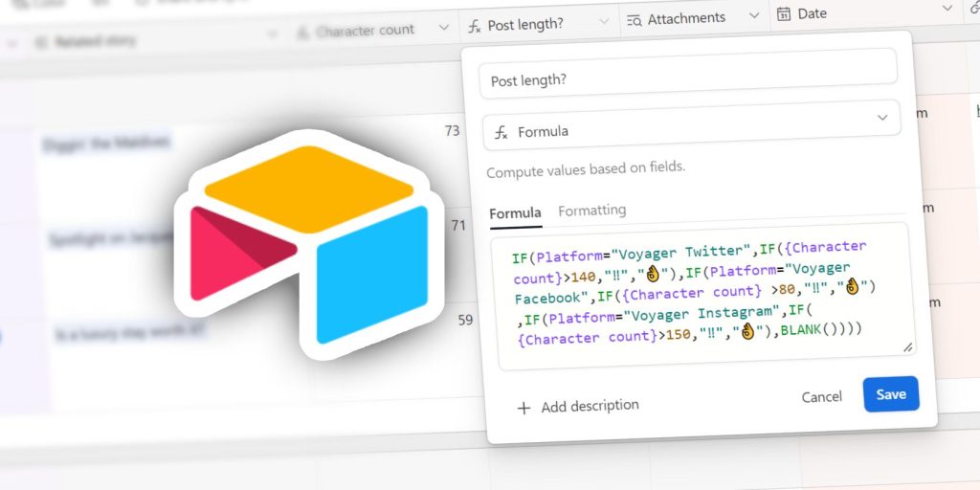The height and width of the screenshot is (490, 980).
Task: Open the Post length? column dropdown arrow
Action: pyautogui.click(x=604, y=22)
